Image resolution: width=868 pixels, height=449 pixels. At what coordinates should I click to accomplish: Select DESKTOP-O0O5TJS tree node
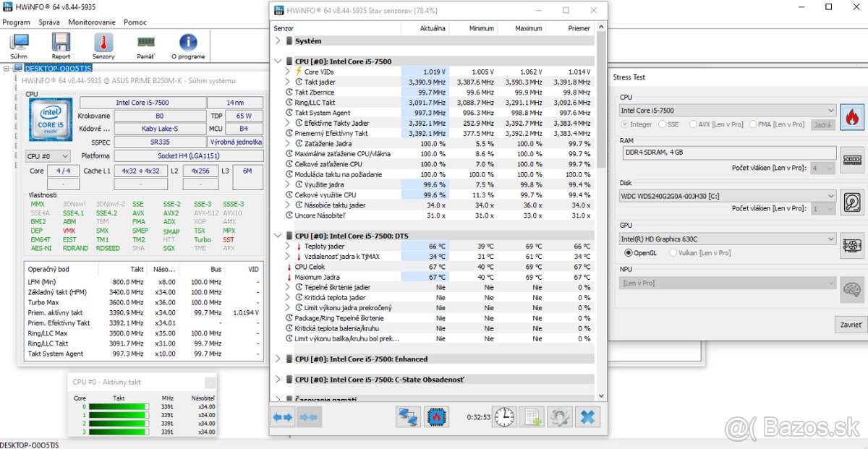tap(58, 68)
